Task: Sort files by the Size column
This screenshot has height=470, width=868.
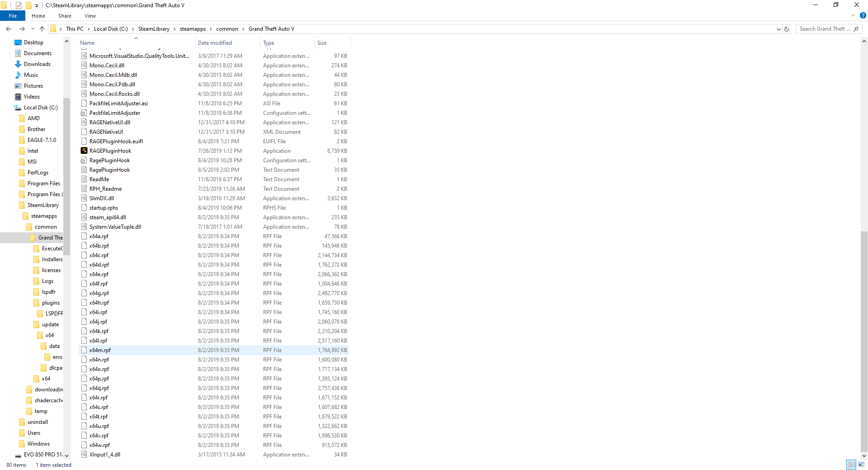Action: click(x=332, y=43)
